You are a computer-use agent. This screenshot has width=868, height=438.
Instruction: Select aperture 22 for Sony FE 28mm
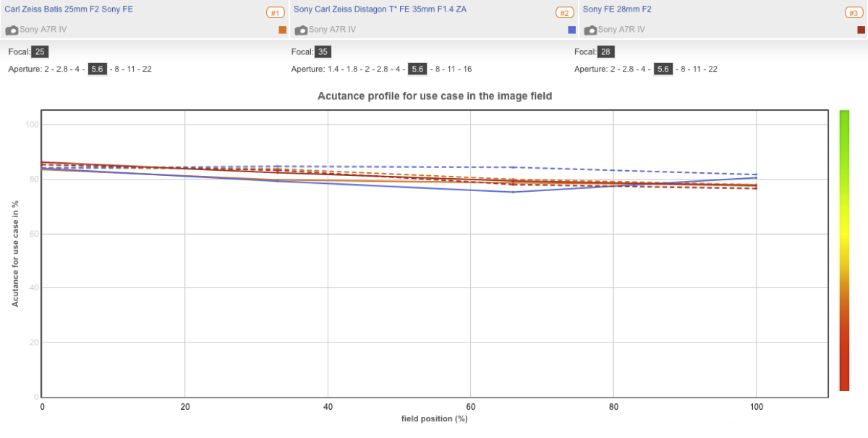(x=712, y=69)
